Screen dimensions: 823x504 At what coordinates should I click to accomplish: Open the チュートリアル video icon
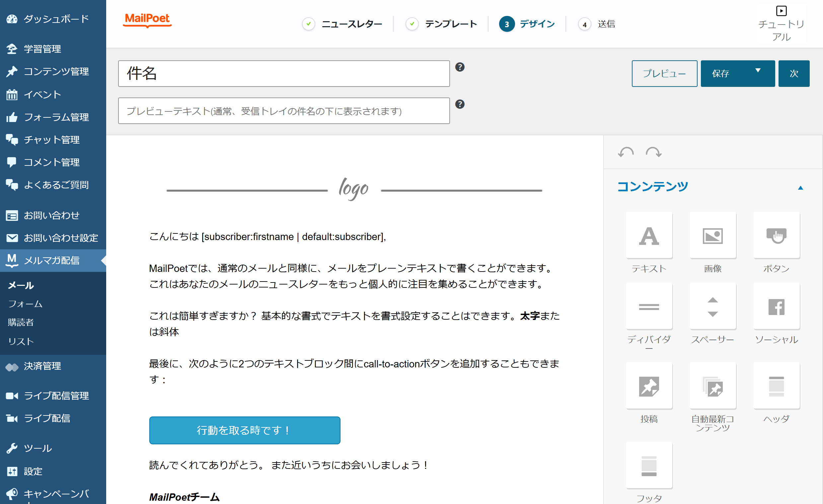click(781, 11)
